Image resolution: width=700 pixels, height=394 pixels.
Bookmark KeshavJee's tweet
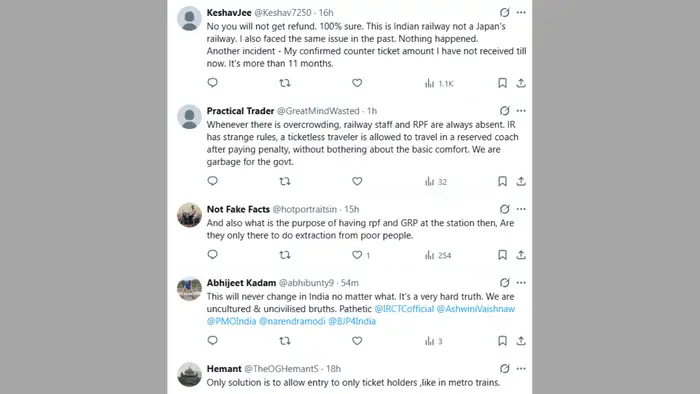coord(502,83)
